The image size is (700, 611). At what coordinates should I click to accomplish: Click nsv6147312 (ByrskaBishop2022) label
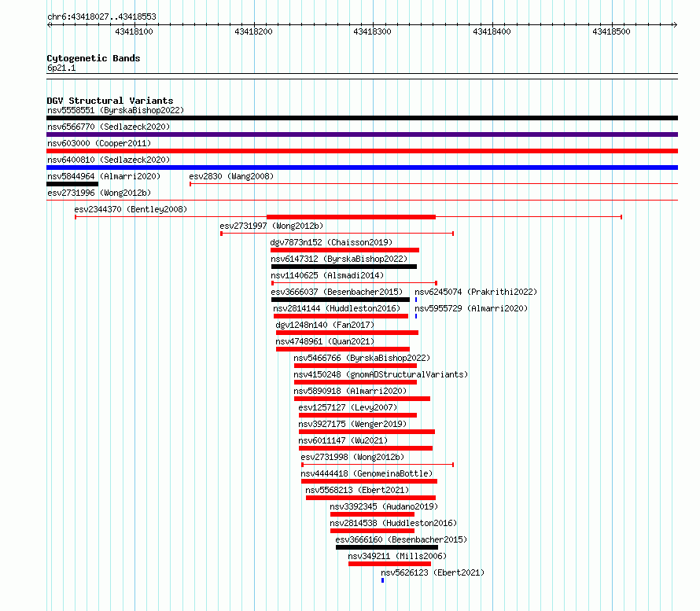click(x=339, y=259)
